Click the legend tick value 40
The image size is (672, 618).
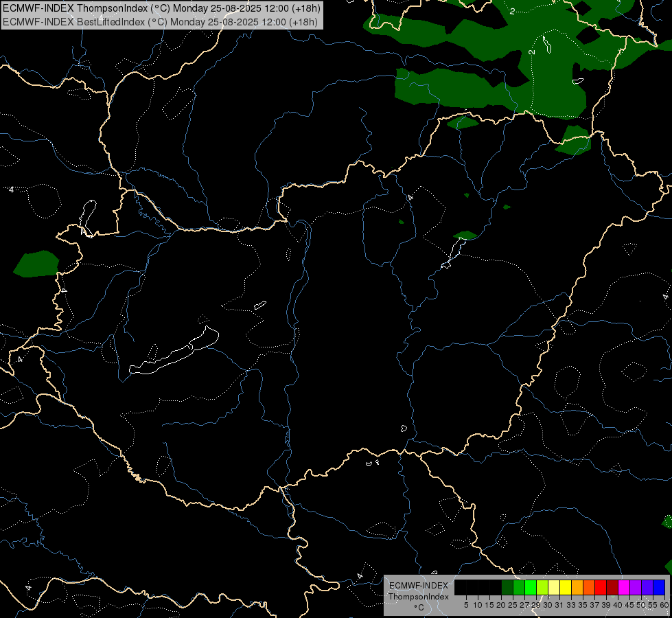coord(618,605)
